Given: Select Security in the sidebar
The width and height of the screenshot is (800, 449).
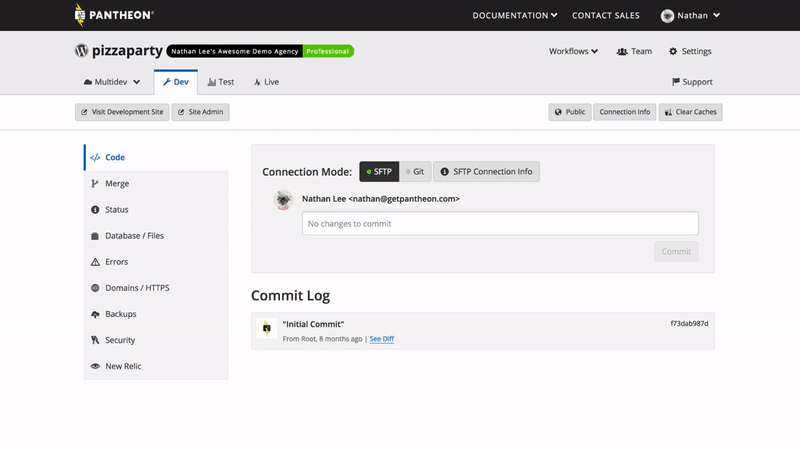Looking at the screenshot, I should tap(156, 340).
